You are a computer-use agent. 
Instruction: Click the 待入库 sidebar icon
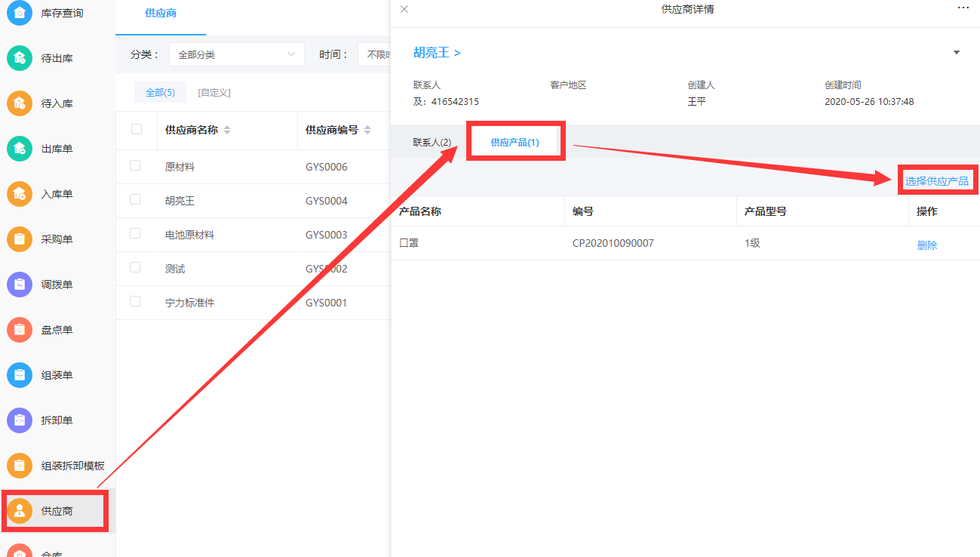20,103
